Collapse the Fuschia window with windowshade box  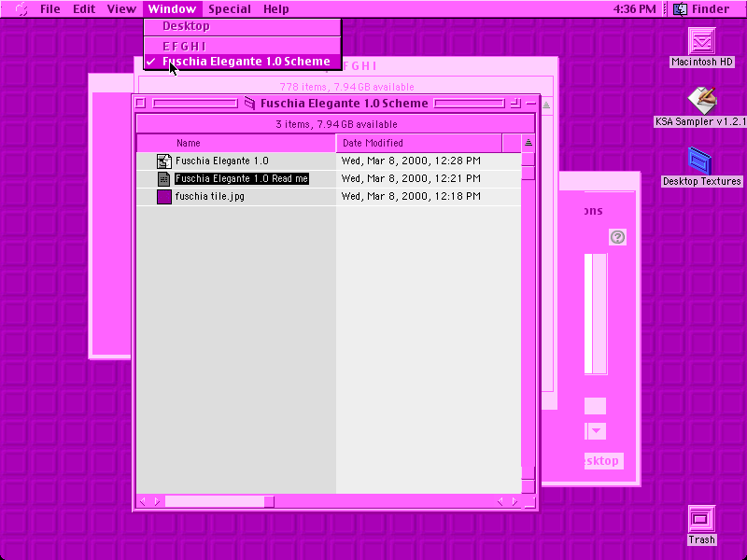point(531,103)
